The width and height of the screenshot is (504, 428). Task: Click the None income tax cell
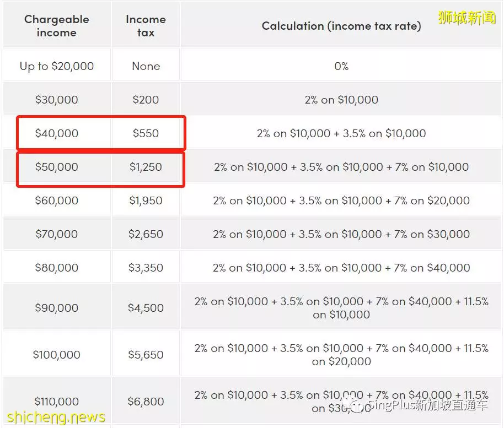[146, 66]
